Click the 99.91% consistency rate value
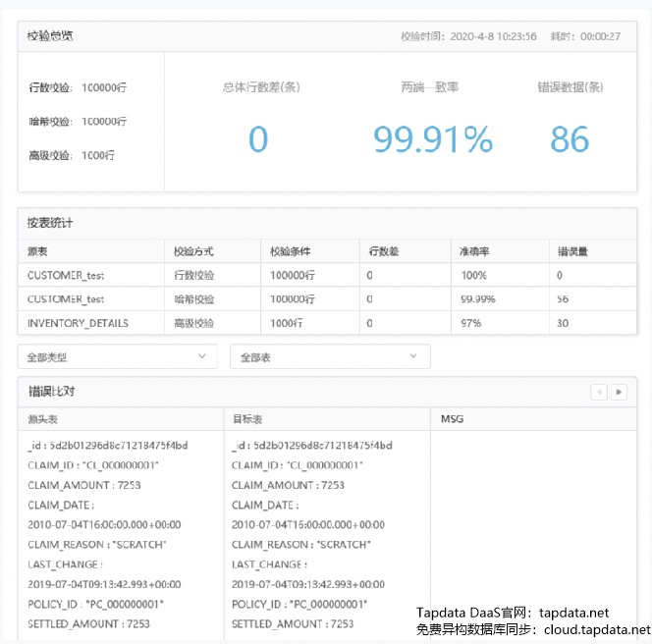This screenshot has height=644, width=652. [433, 139]
